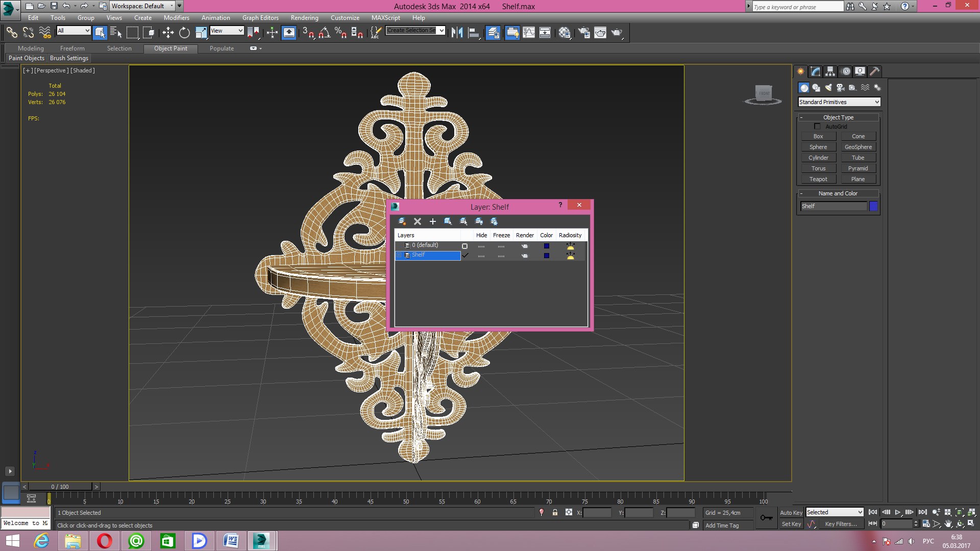Create new layer in Layer dialog
980x551 pixels.
point(402,221)
